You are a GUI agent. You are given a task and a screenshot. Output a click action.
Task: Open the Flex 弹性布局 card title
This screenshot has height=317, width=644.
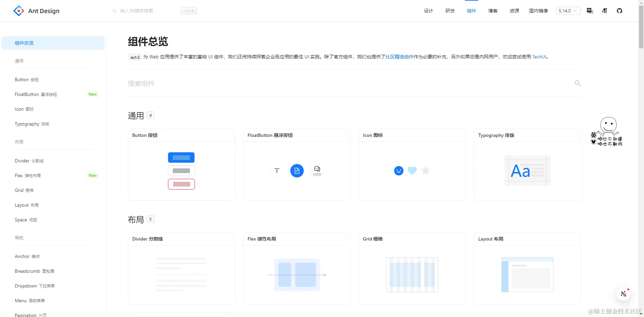262,239
